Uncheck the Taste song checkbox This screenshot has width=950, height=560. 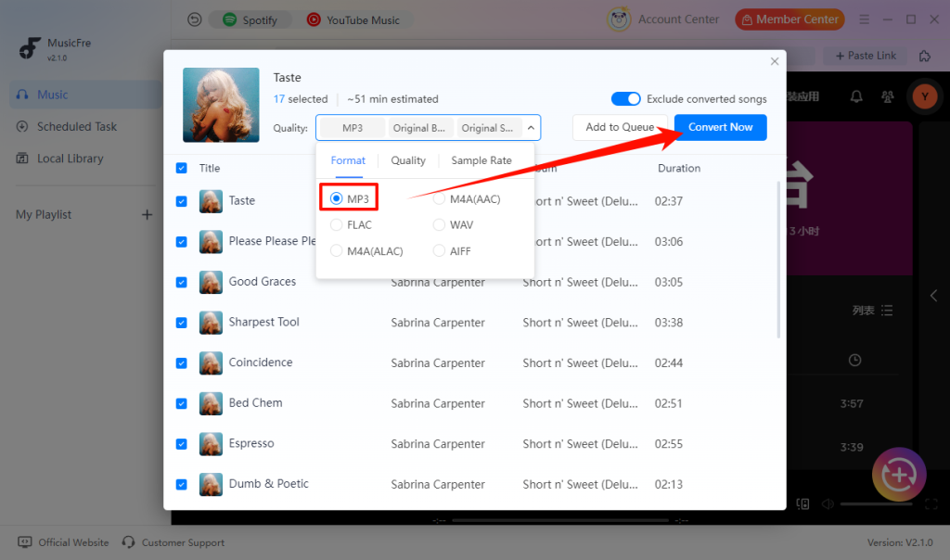pos(181,201)
